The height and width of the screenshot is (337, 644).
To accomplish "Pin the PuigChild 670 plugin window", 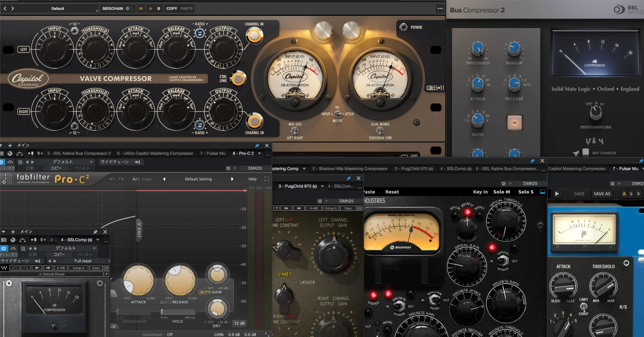I will (x=349, y=178).
